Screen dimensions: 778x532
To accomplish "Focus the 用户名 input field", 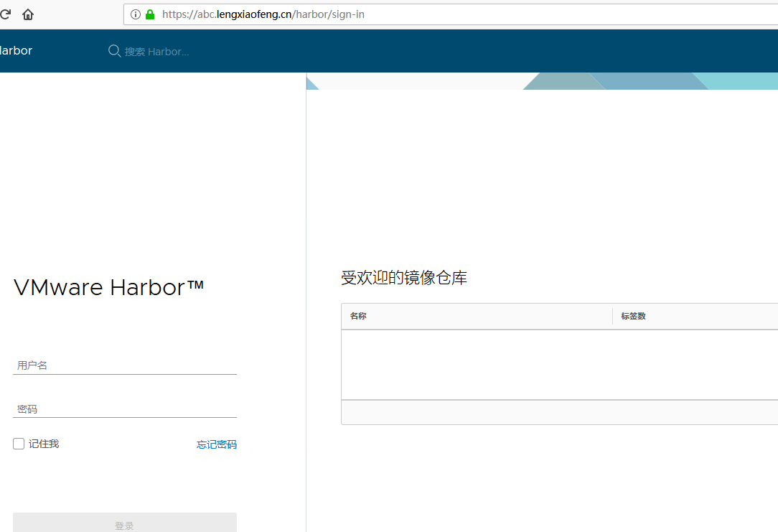I will (125, 365).
